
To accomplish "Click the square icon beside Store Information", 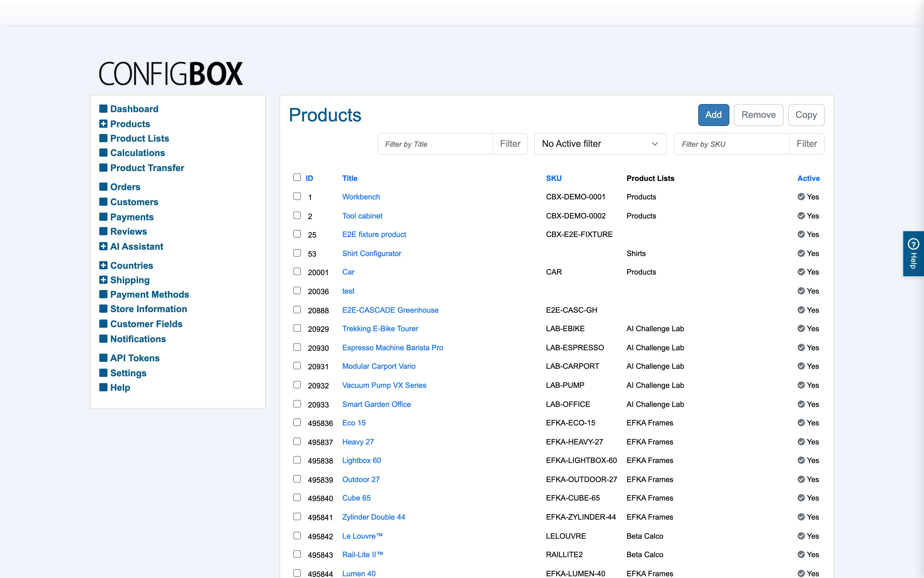I will click(103, 308).
